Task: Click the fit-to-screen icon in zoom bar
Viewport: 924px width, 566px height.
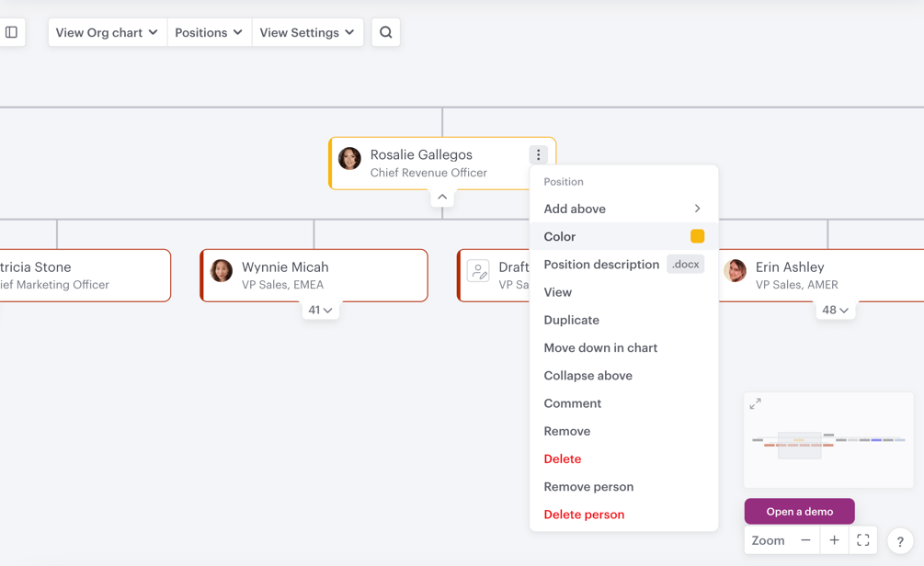Action: [x=862, y=539]
